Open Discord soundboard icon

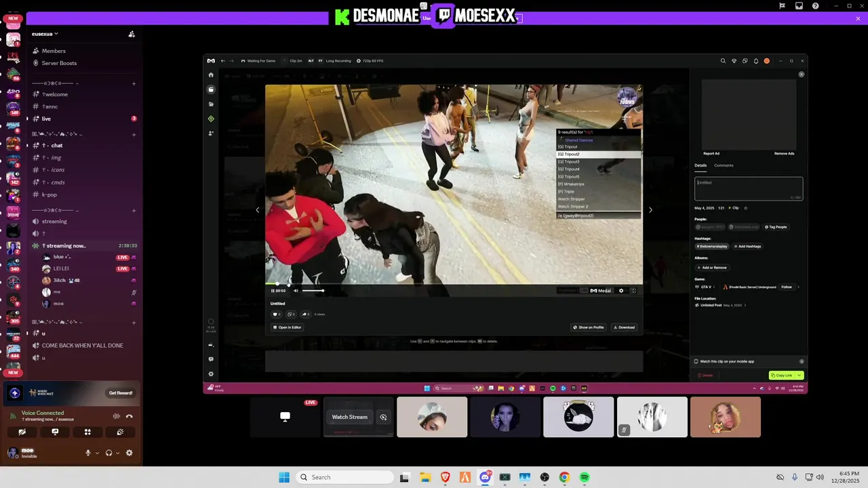click(x=120, y=432)
